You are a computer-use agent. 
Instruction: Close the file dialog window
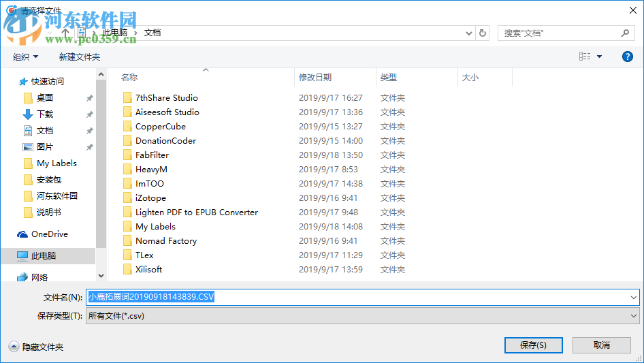pyautogui.click(x=633, y=10)
